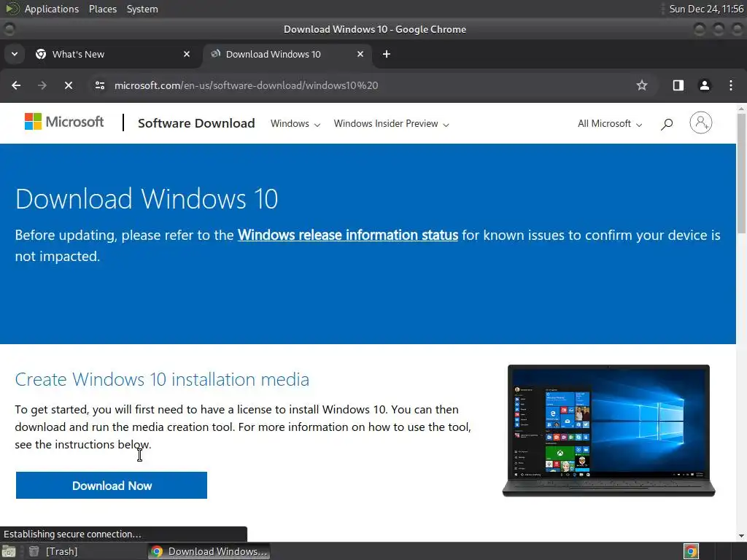Open the System menu

pyautogui.click(x=142, y=9)
